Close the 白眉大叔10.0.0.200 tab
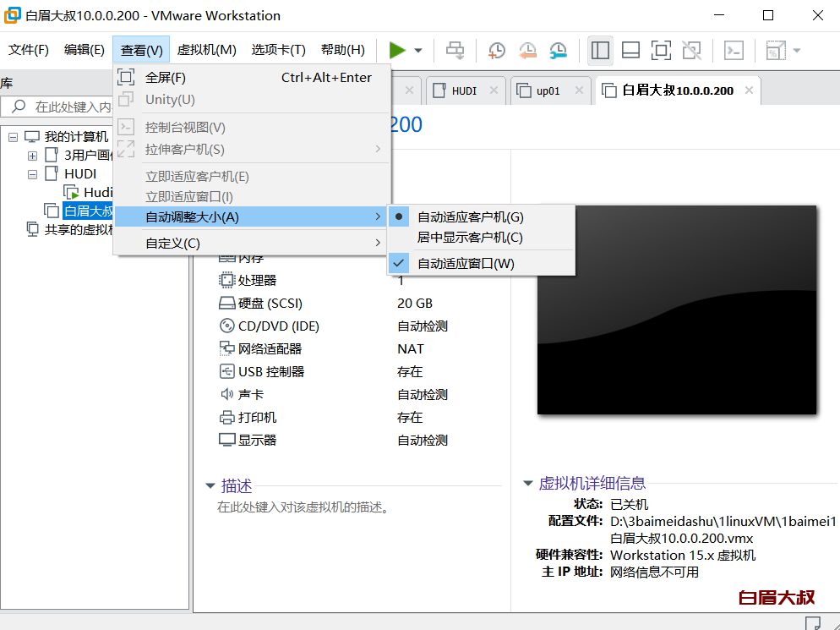The height and width of the screenshot is (630, 840). (x=749, y=90)
